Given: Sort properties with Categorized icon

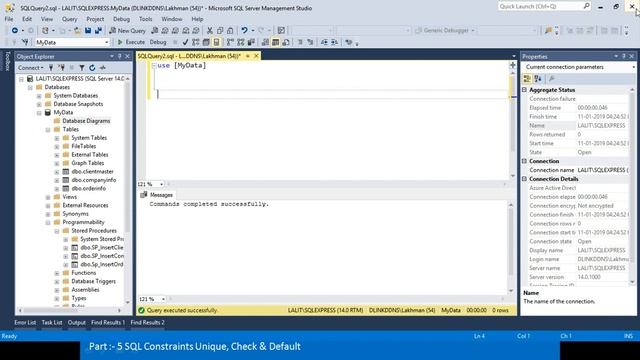Looking at the screenshot, I should point(527,79).
